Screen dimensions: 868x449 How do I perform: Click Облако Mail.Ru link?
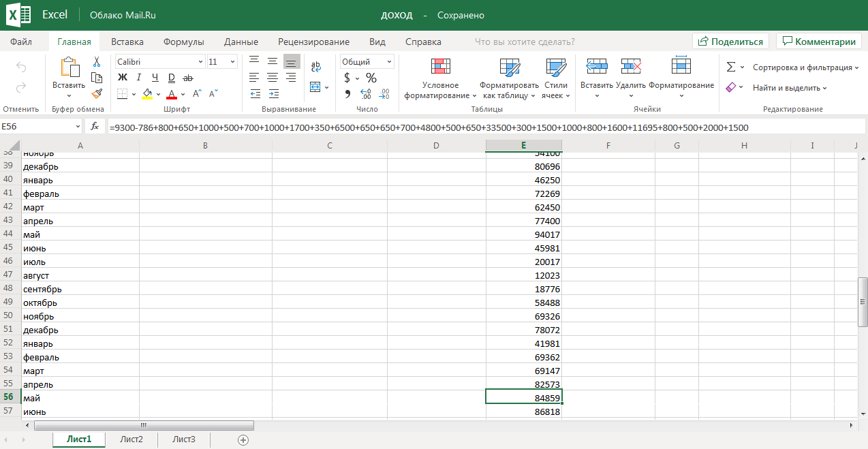(x=123, y=15)
